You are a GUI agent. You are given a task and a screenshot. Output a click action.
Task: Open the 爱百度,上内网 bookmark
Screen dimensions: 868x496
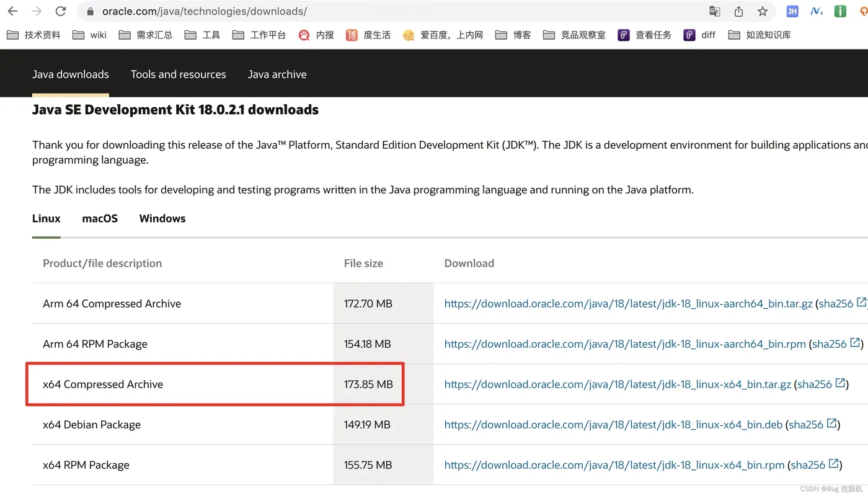[443, 35]
